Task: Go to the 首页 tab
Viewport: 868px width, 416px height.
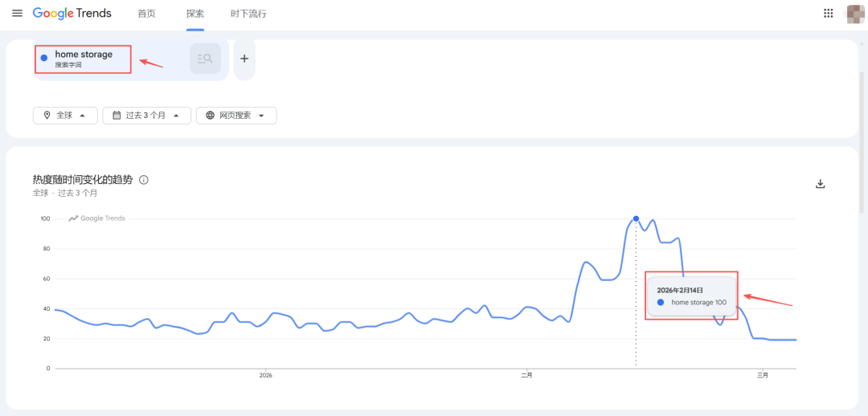Action: (146, 14)
